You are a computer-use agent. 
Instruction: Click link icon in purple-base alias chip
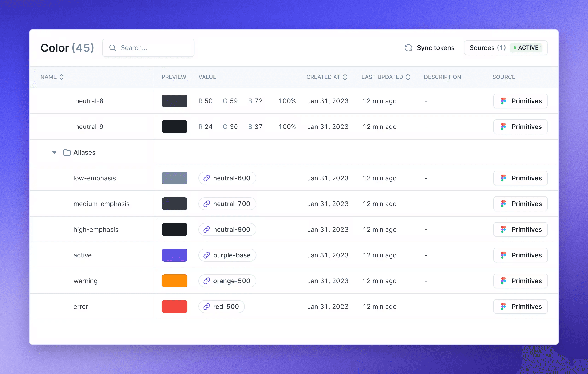click(206, 255)
